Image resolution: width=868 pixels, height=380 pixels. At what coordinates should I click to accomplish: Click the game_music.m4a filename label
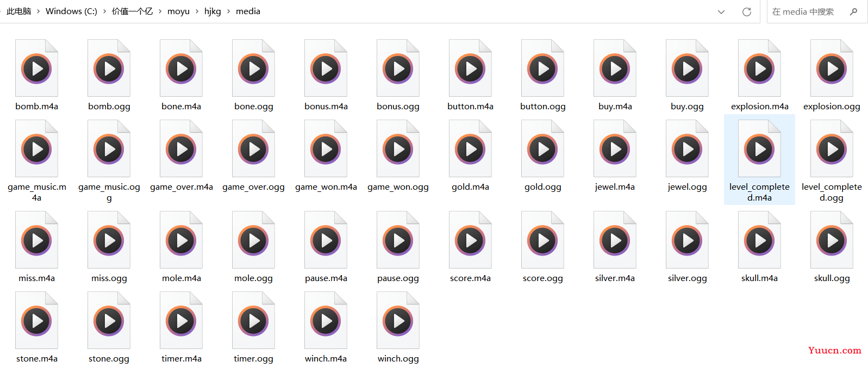[36, 192]
